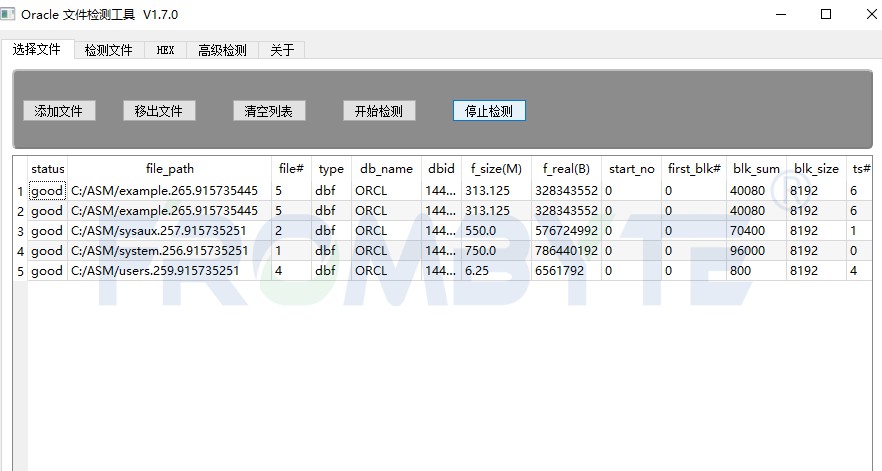Screen dimensions: 882x471
Task: Click the f_size(M) column header
Action: tap(496, 169)
